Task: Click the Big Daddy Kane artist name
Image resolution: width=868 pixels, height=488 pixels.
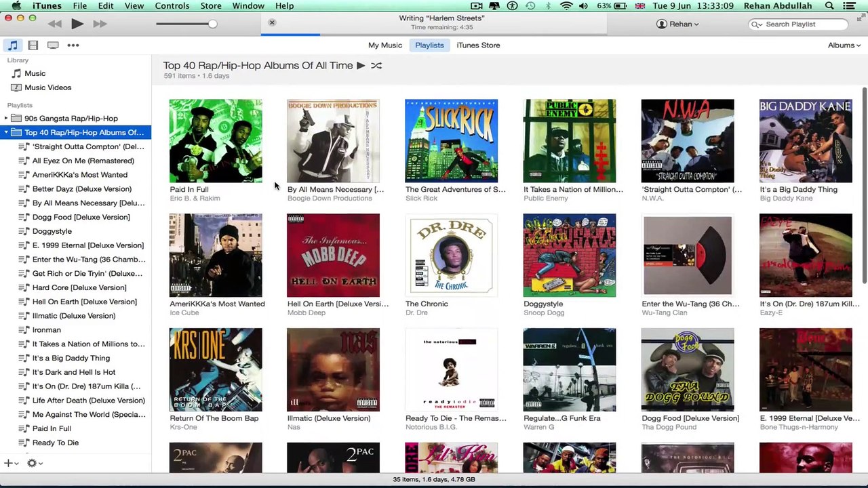Action: [785, 199]
